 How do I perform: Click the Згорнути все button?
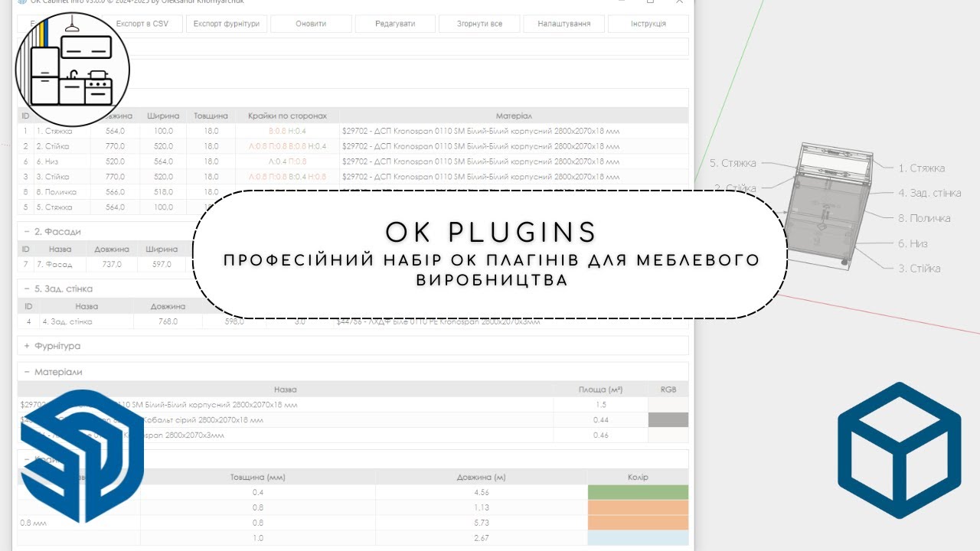click(479, 24)
